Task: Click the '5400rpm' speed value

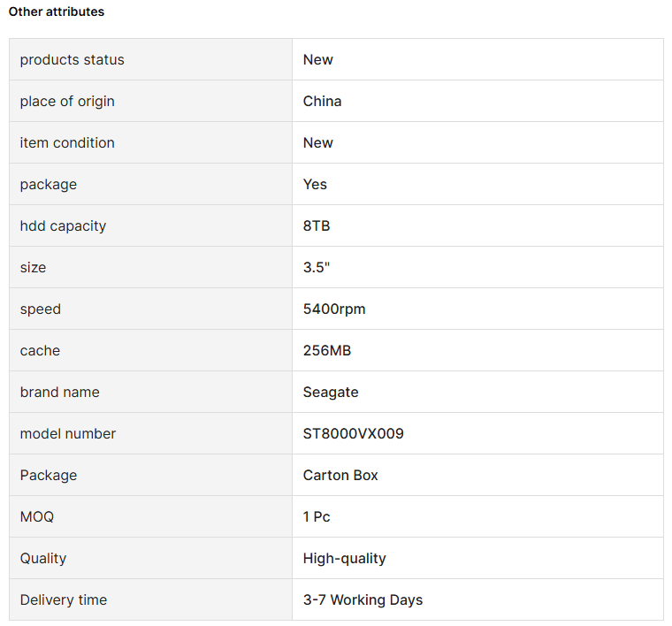Action: [x=334, y=309]
